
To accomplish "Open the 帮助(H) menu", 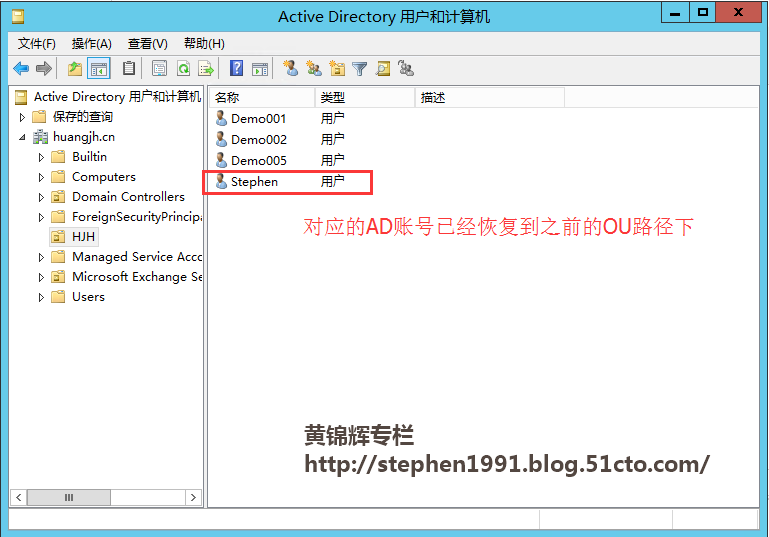I will 204,44.
